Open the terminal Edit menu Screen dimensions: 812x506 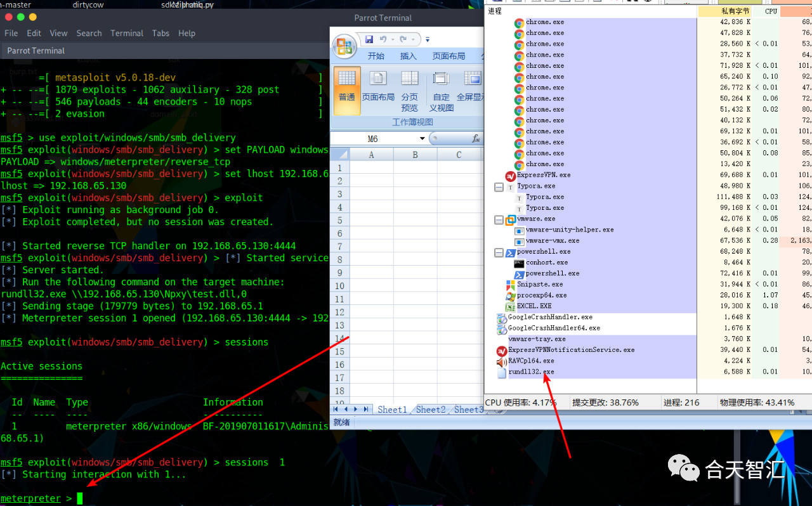(34, 33)
